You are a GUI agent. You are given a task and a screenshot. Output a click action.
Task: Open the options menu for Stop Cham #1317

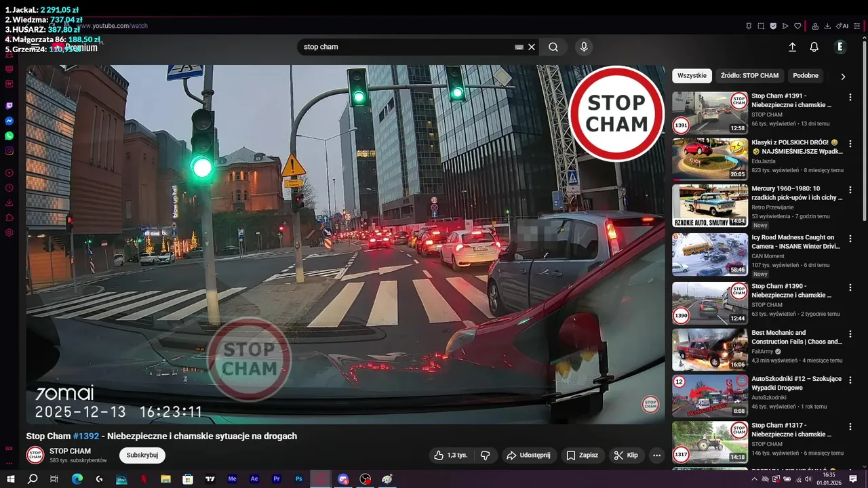point(850,427)
